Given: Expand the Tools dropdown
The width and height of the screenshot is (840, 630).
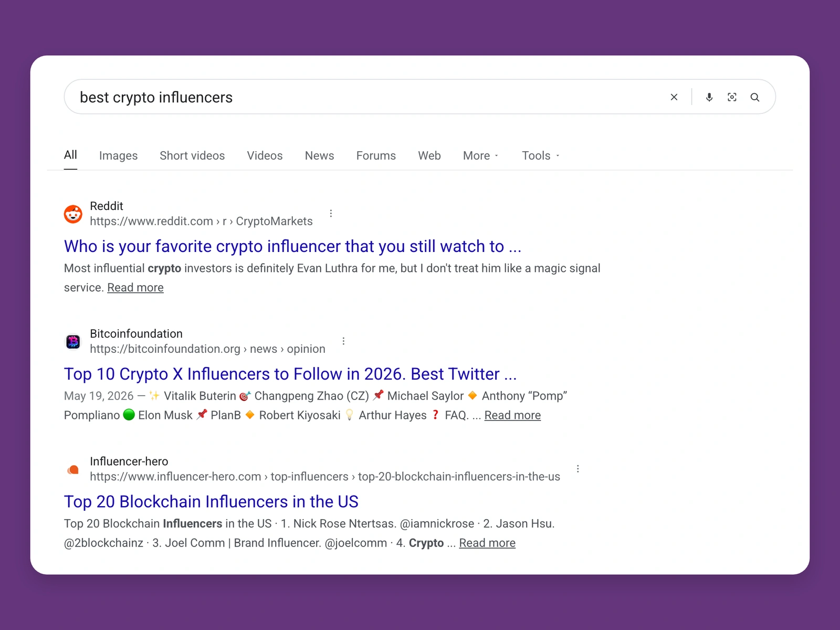Looking at the screenshot, I should point(541,155).
